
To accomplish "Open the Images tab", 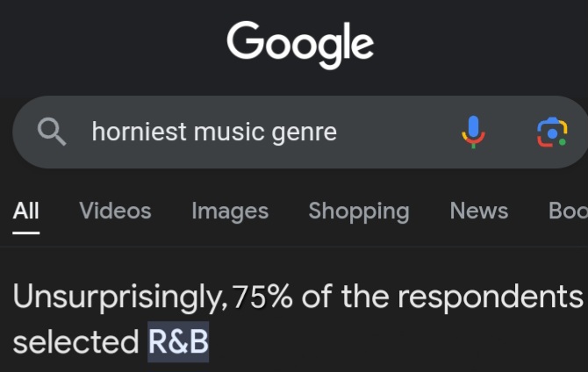I will (x=230, y=211).
